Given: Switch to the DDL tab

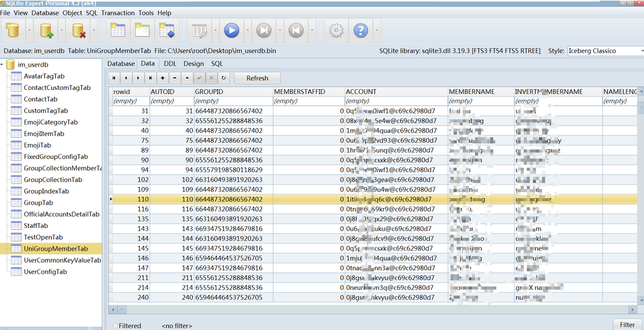Looking at the screenshot, I should point(170,64).
